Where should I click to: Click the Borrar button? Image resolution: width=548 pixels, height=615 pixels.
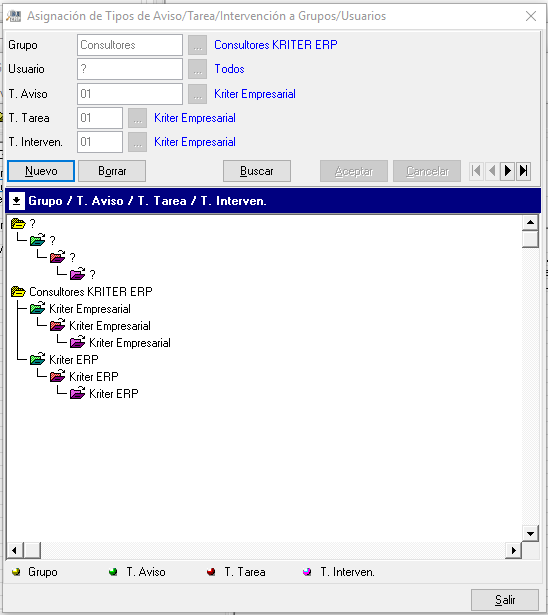coord(112,171)
